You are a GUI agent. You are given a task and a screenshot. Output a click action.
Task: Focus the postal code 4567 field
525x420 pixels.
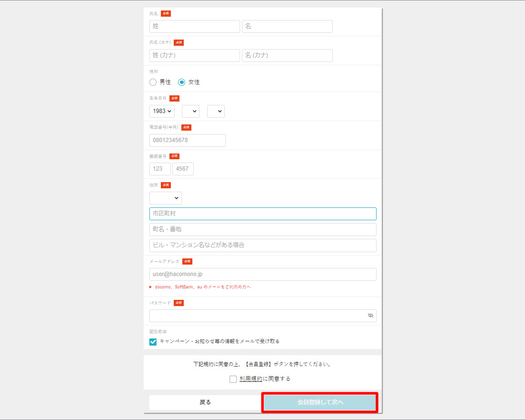tap(183, 169)
